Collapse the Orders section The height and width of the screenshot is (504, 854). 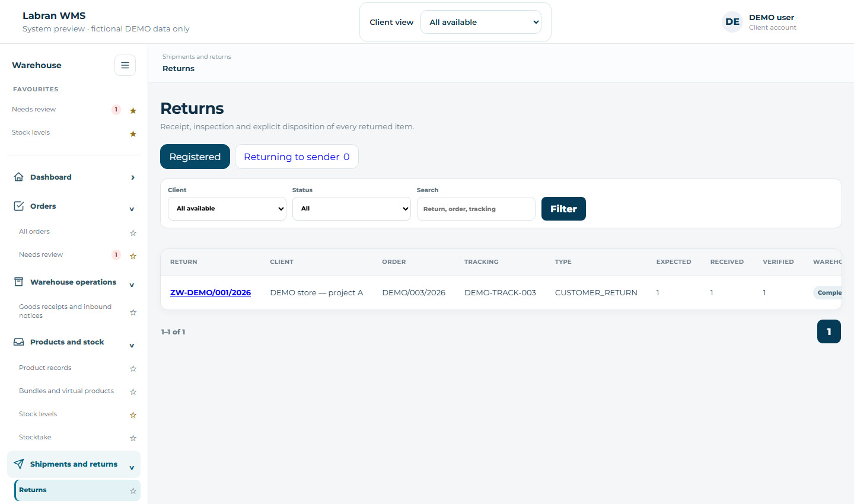coord(132,209)
